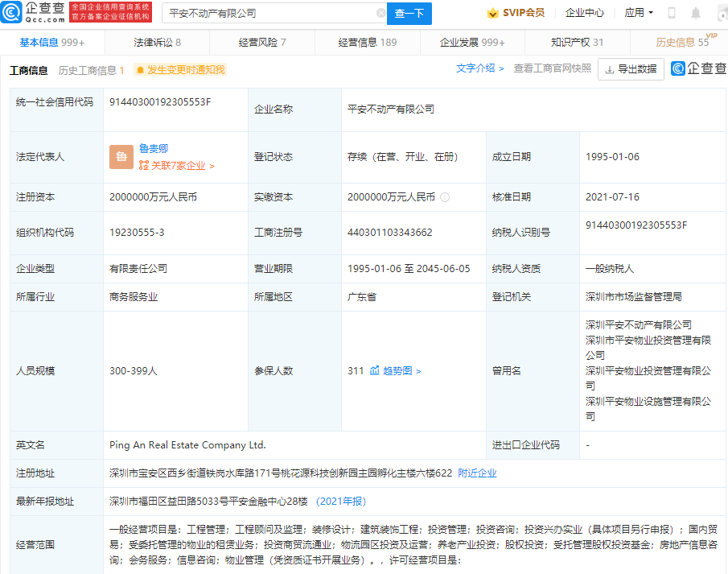Click 查看工商官网快照 link

tap(552, 68)
